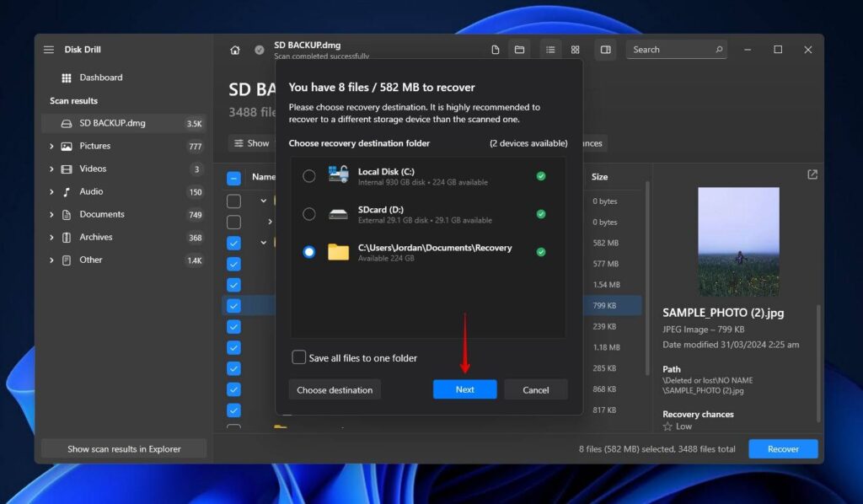Toggle the preview panel icon

pos(605,49)
